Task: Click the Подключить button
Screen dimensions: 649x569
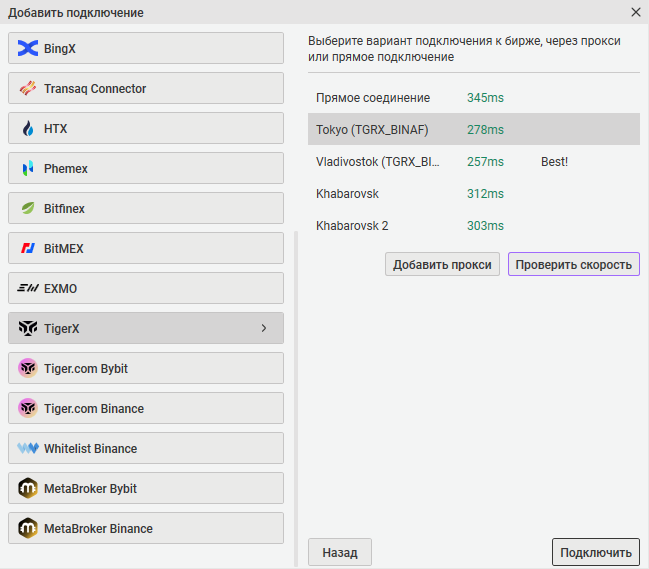Action: tap(595, 552)
